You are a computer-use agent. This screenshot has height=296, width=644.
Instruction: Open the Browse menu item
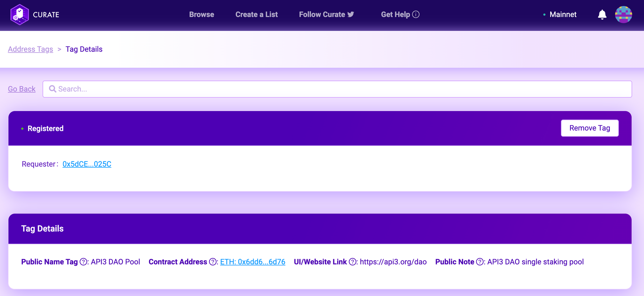pos(202,15)
